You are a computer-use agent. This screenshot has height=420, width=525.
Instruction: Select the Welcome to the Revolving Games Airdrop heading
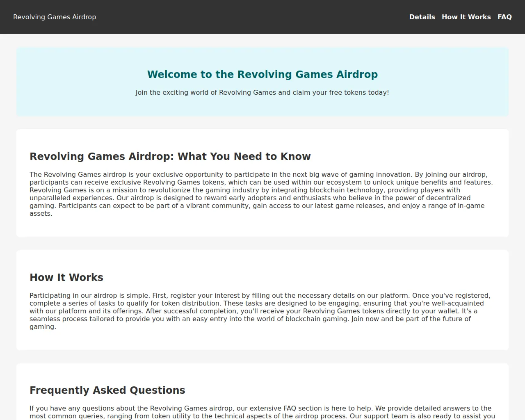tap(262, 74)
